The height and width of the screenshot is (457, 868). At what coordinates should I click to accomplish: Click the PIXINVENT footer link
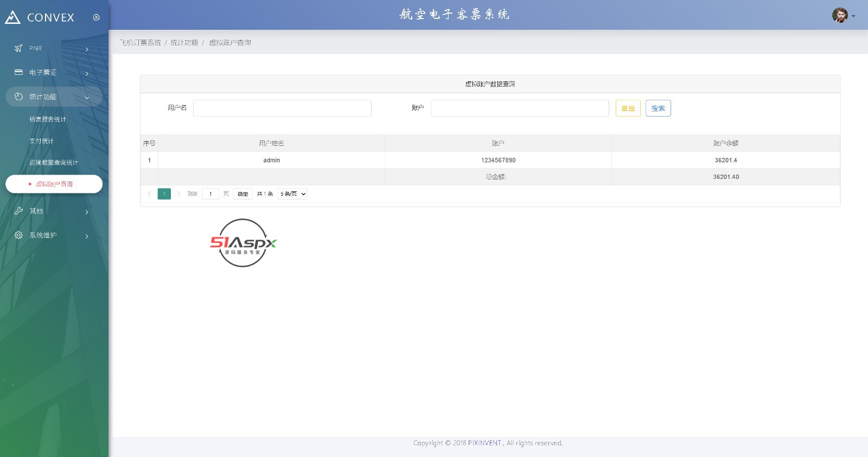click(484, 443)
